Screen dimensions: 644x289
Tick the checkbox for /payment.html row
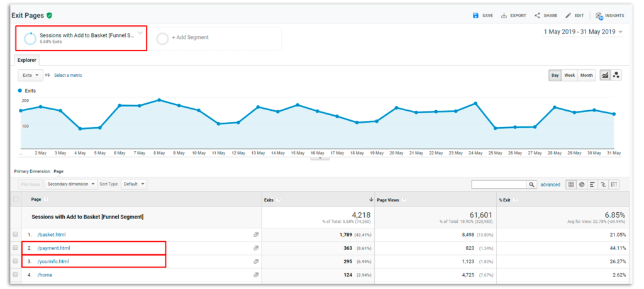pyautogui.click(x=16, y=248)
